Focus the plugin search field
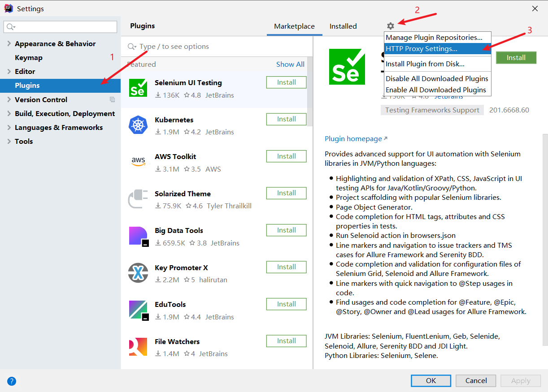This screenshot has height=392, width=548. pyautogui.click(x=217, y=47)
